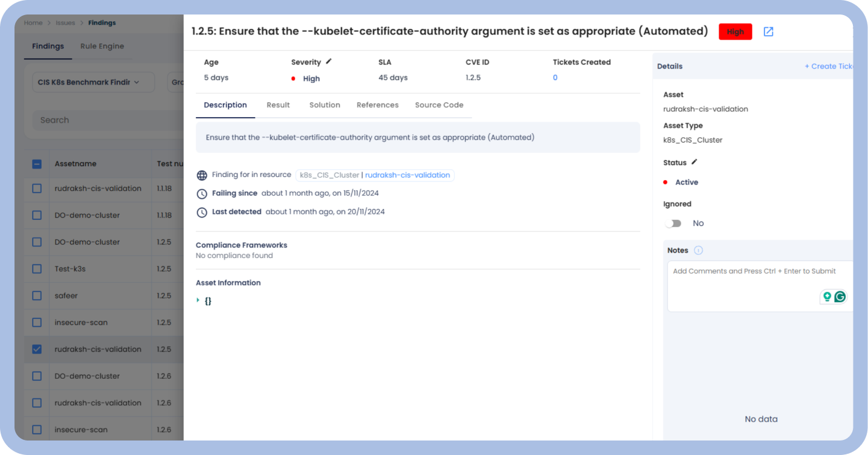The height and width of the screenshot is (455, 868).
Task: Select the Findings tab
Action: click(x=48, y=47)
